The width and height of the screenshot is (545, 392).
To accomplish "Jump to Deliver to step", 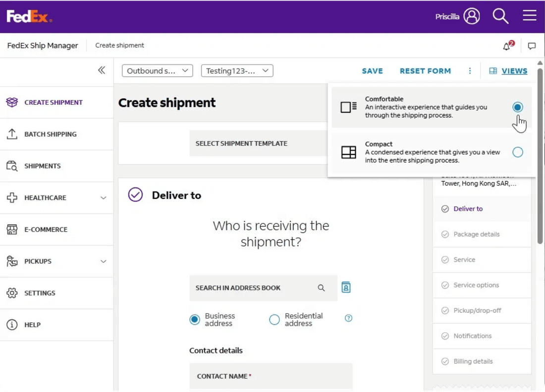I will click(482, 209).
